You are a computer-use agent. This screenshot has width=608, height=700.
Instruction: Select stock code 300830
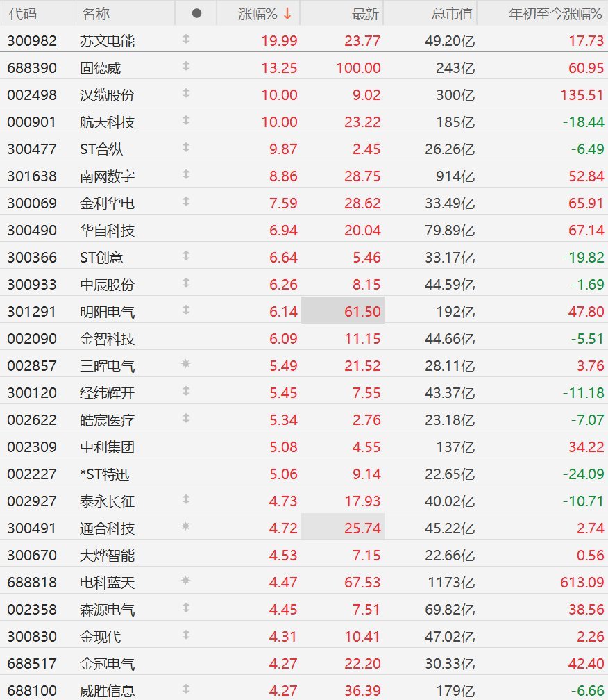click(32, 637)
